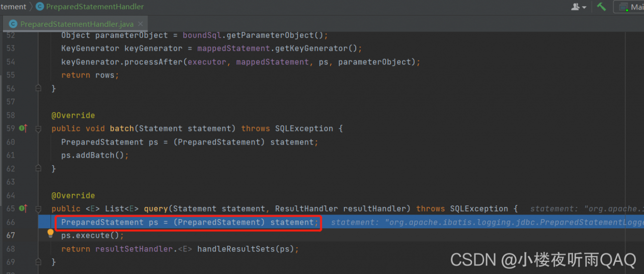The image size is (644, 274).
Task: Click "processAfter" on line 54
Action: tap(153, 62)
